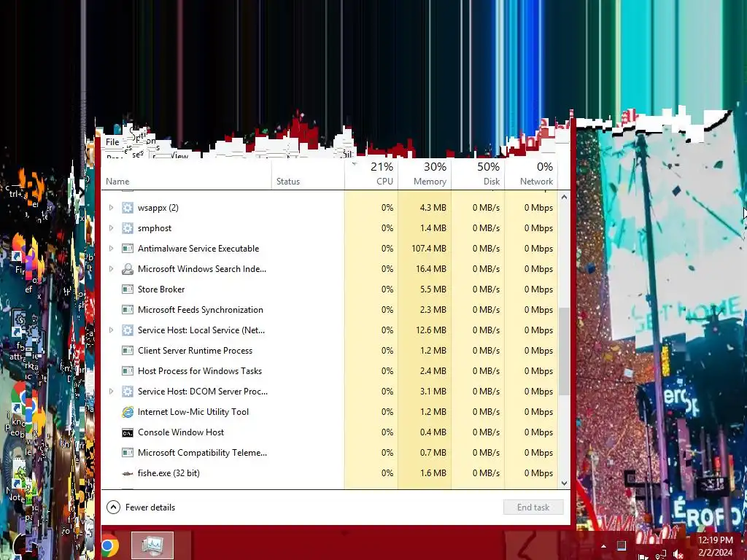Viewport: 747px width, 560px height.
Task: Click the 1.6 MB memory value
Action: click(x=433, y=473)
